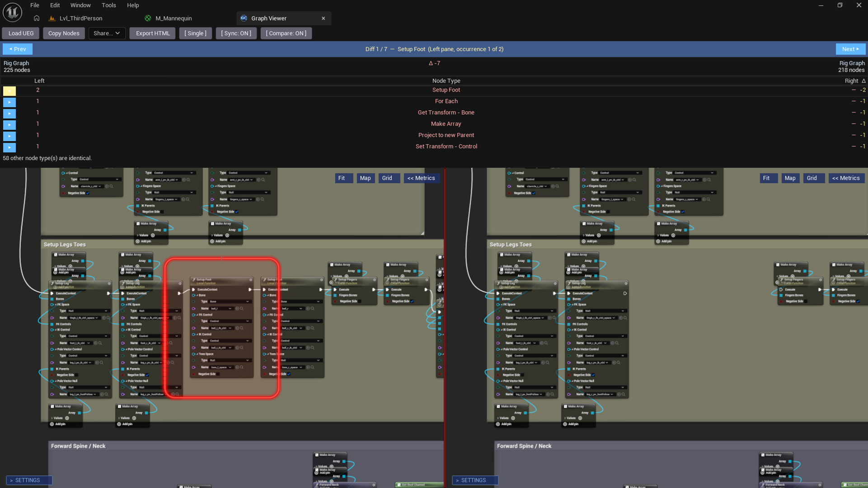This screenshot has width=868, height=488.
Task: Click the Copy Nodes button
Action: point(64,33)
